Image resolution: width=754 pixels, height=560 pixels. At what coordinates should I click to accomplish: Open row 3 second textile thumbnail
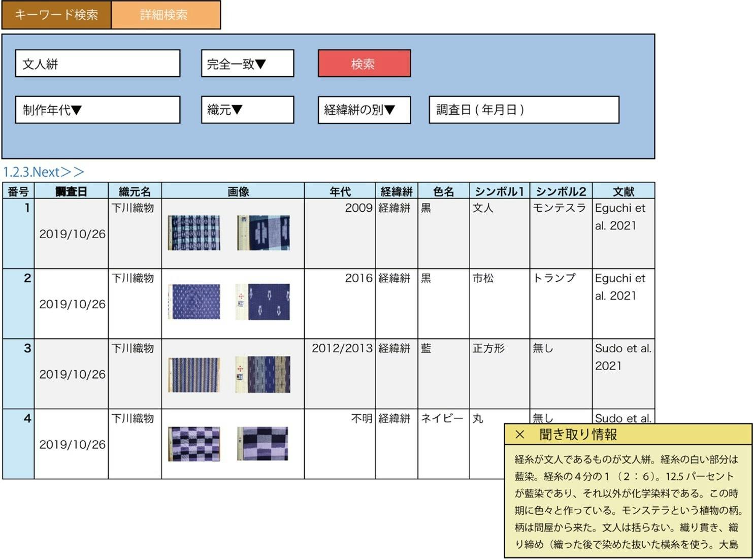coord(263,375)
